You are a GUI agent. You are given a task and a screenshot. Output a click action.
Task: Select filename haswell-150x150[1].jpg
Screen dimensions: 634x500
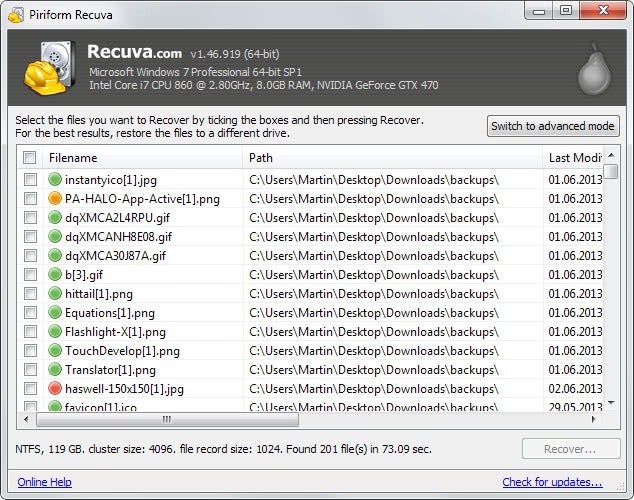124,388
